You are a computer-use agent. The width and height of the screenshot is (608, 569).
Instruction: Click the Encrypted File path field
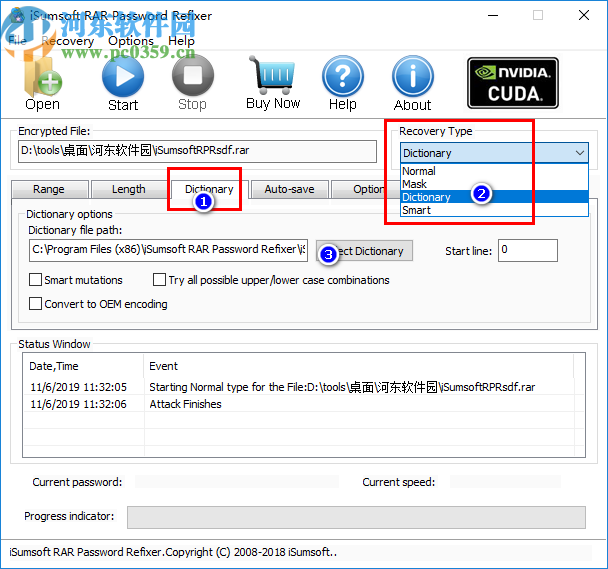coord(197,151)
